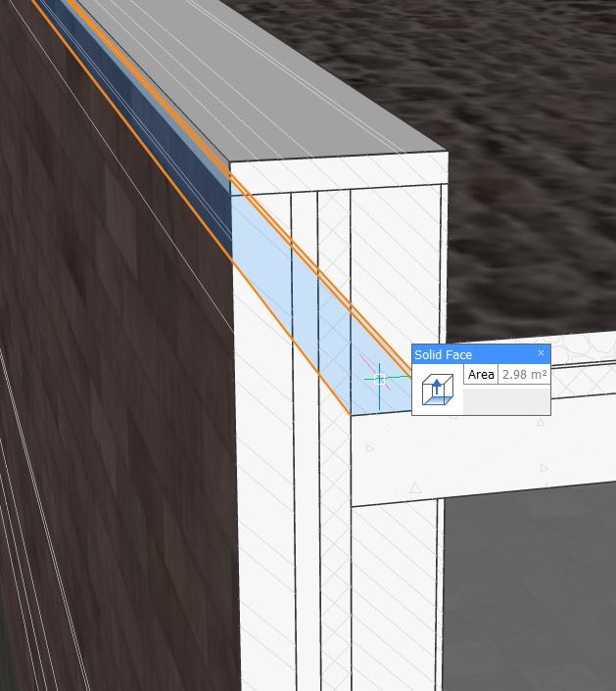Viewport: 616px width, 691px height.
Task: Click empty gray row under the Area field
Action: pyautogui.click(x=505, y=399)
